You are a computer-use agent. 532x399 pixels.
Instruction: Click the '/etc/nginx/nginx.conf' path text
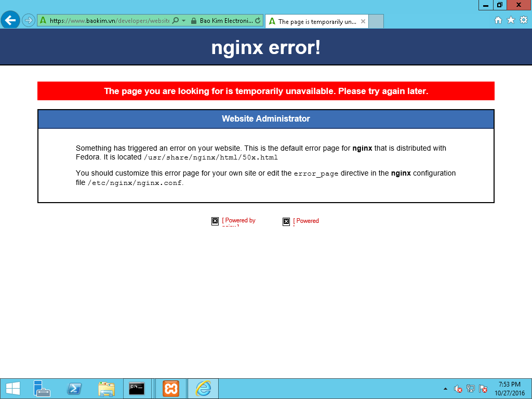tap(135, 183)
